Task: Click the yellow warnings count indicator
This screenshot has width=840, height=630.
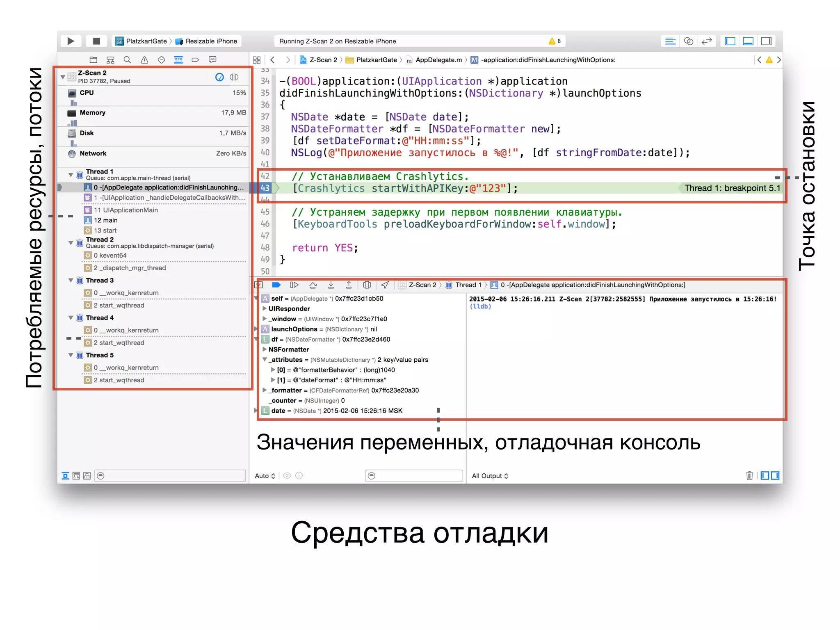Action: point(555,41)
